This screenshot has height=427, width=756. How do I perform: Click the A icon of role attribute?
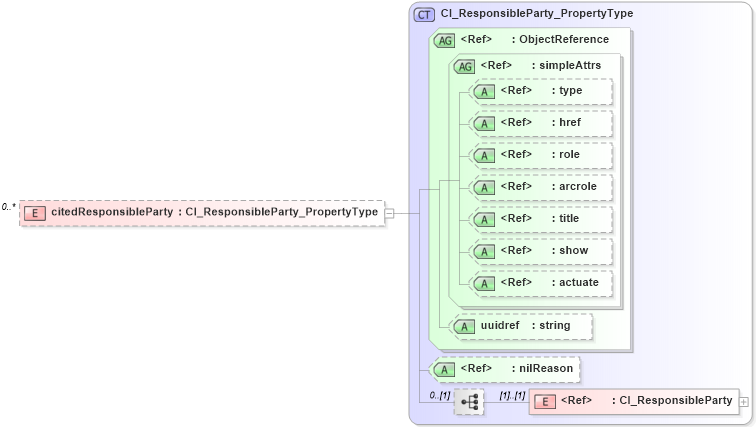click(x=484, y=156)
